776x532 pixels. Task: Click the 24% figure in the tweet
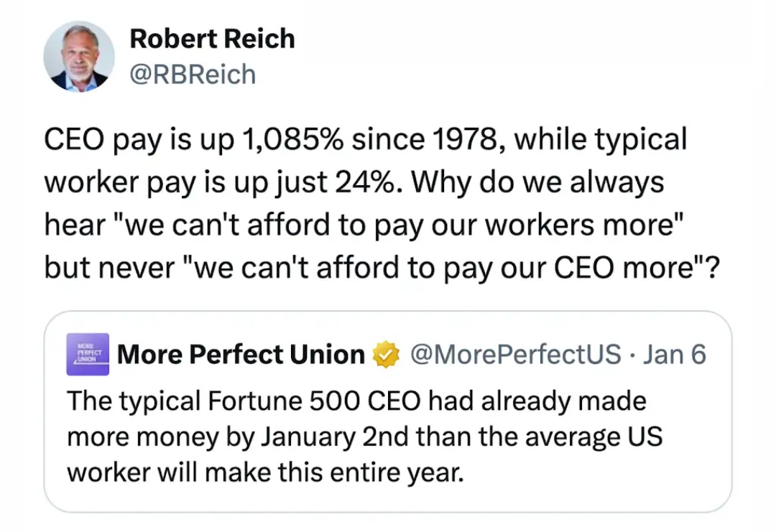coord(365,182)
